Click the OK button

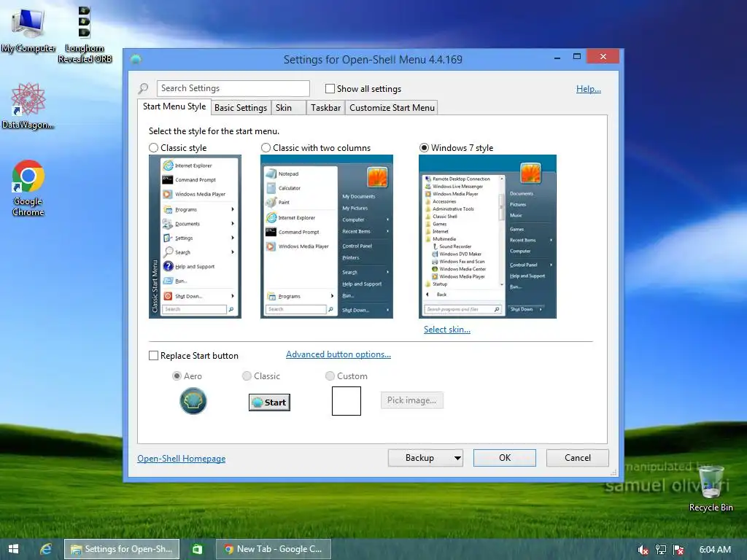[x=505, y=458]
